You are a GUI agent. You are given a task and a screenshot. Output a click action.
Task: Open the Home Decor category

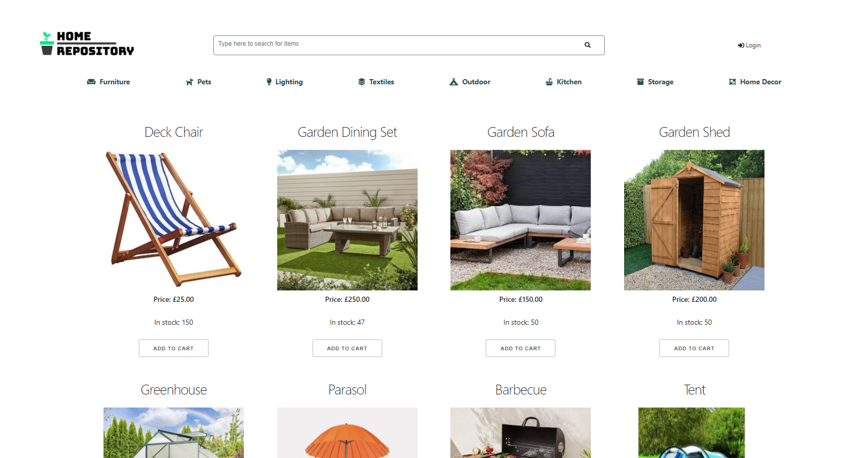click(x=755, y=82)
